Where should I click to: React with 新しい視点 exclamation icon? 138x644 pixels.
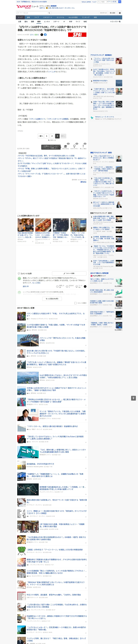[x=83, y=146]
